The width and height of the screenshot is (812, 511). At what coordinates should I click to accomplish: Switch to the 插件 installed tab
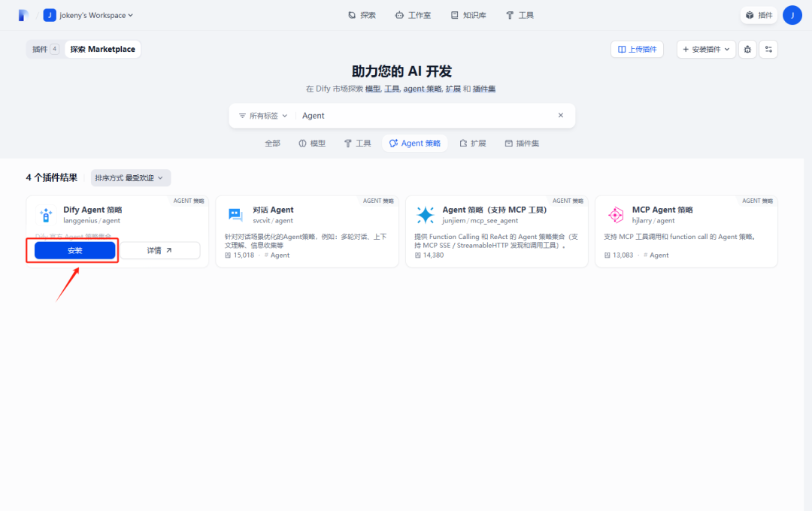coord(46,49)
